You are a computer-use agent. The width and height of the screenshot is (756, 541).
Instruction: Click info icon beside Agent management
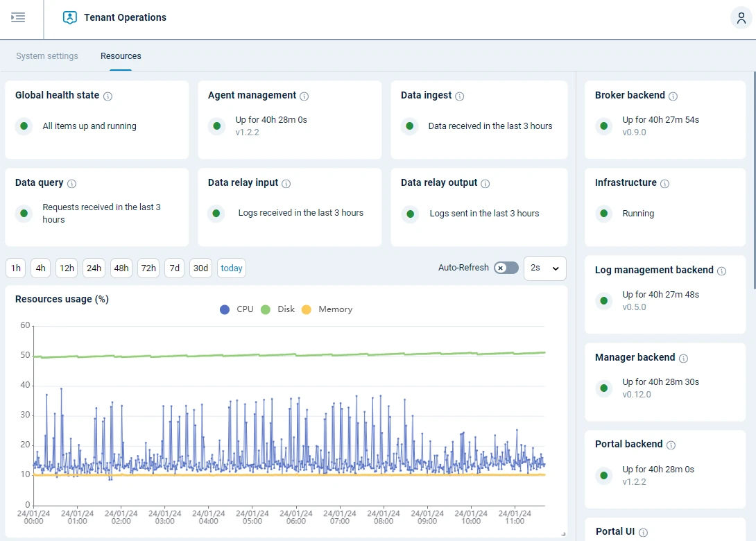point(304,96)
